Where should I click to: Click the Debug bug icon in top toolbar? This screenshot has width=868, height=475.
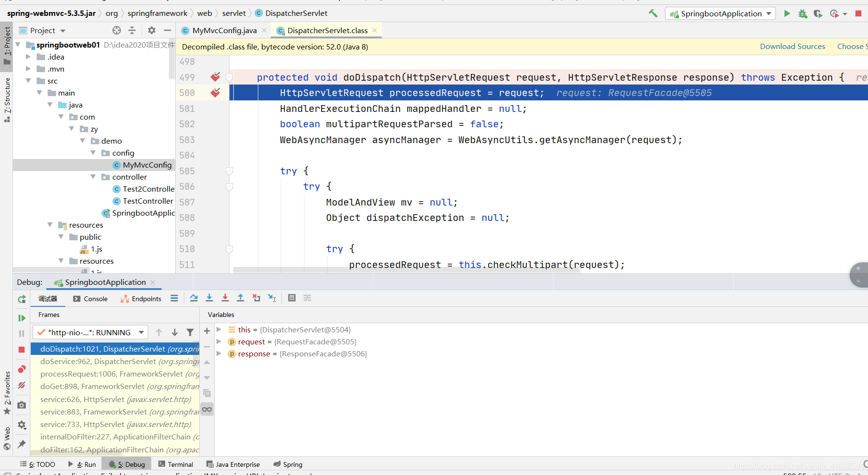pos(803,13)
